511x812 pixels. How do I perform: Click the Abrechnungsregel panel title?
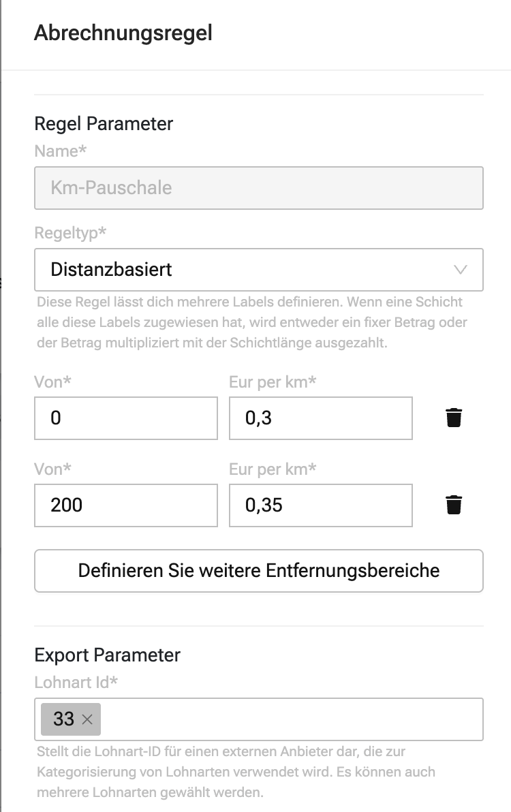(123, 33)
